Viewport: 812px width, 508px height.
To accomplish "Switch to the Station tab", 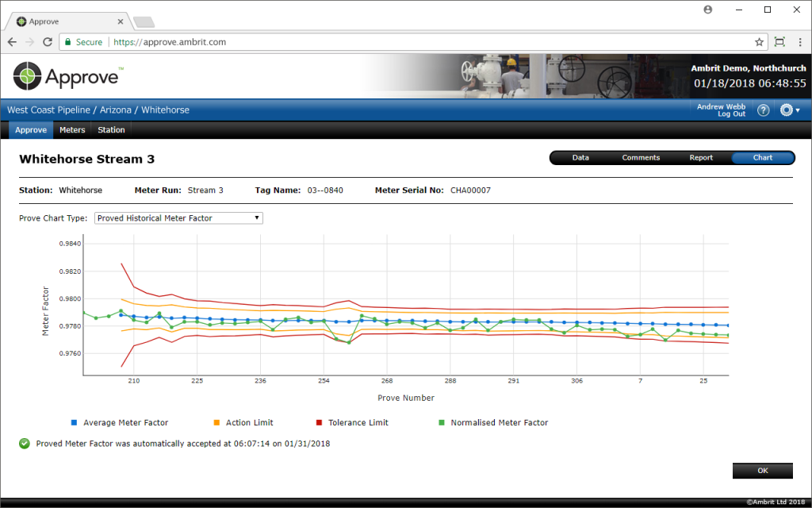I will 111,129.
